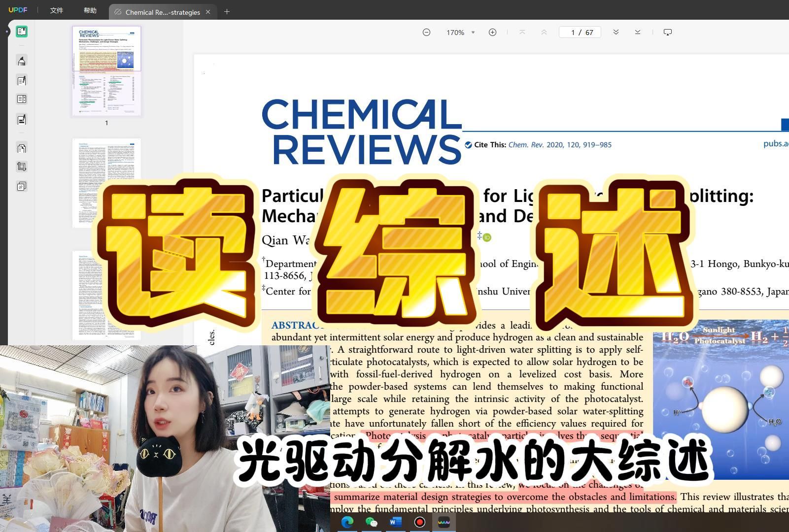This screenshot has width=789, height=532.
Task: Open the Chem. Rev. 2020 citation link
Action: tap(560, 145)
